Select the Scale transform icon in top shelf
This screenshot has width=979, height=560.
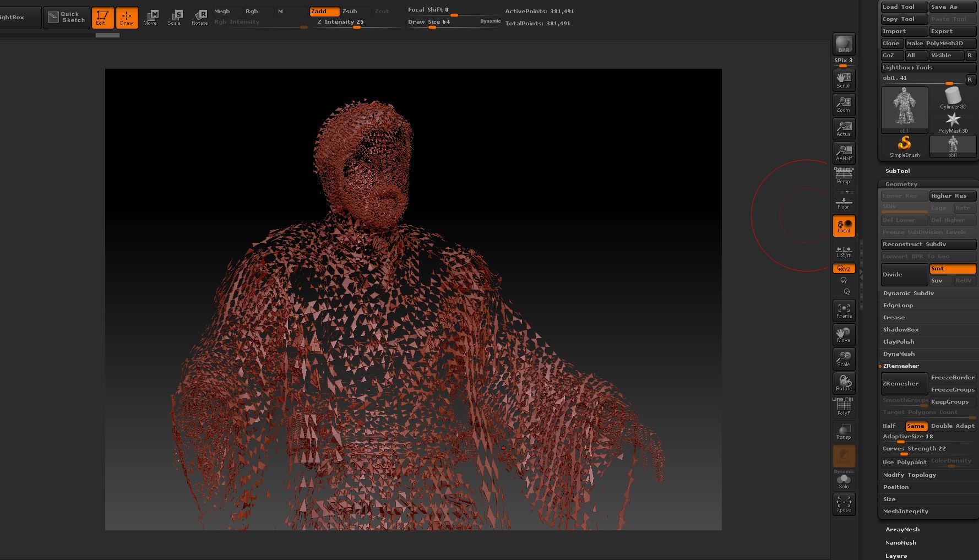tap(174, 17)
